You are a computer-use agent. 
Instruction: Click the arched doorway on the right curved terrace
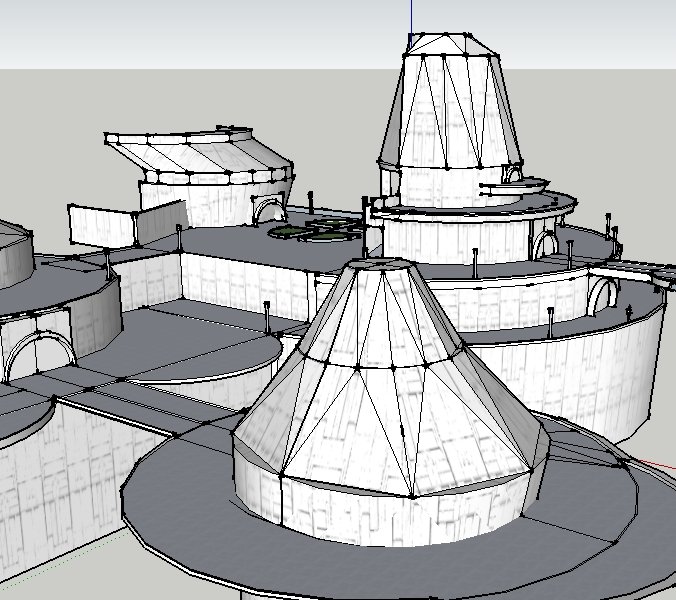click(x=602, y=296)
